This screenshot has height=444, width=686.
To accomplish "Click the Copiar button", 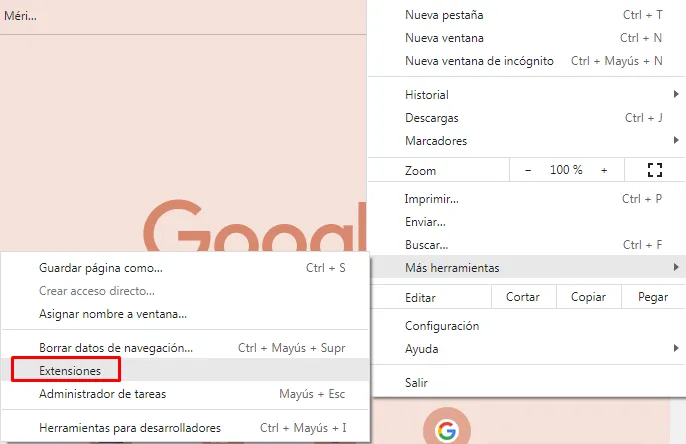I will (x=588, y=297).
